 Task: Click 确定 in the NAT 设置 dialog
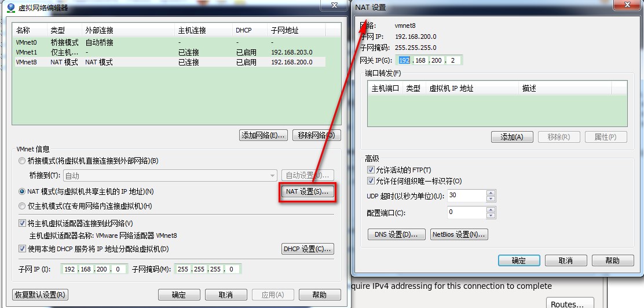(x=519, y=260)
